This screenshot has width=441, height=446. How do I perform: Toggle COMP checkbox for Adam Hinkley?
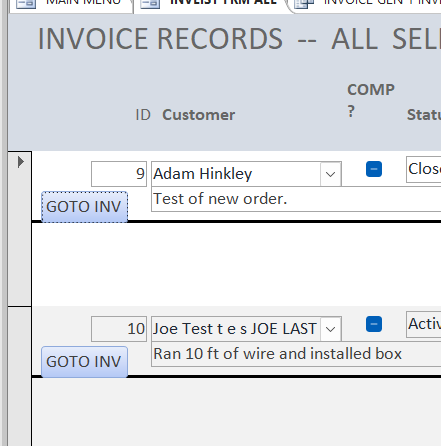tap(374, 169)
